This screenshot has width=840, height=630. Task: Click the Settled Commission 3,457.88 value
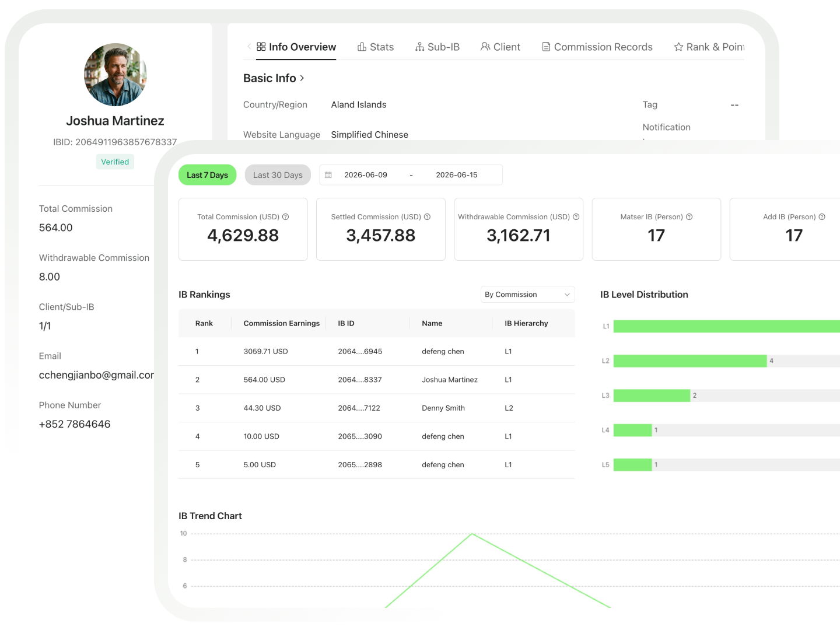[381, 235]
